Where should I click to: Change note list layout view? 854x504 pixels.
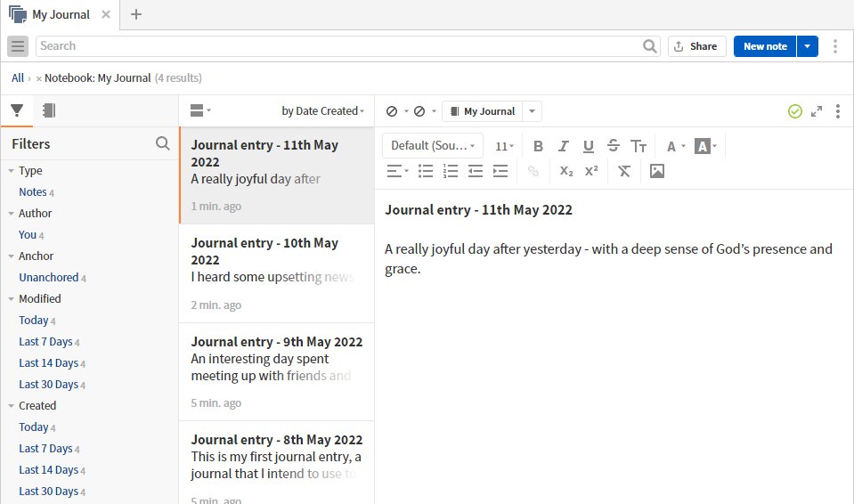pyautogui.click(x=200, y=110)
